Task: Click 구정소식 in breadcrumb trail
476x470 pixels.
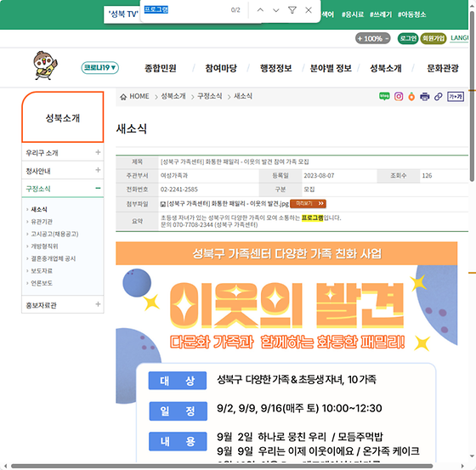Action: click(209, 96)
